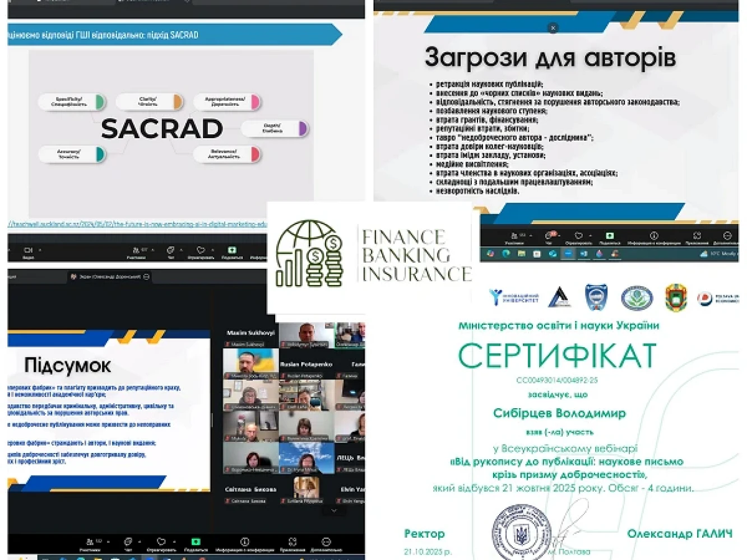Viewport: 747px width, 560px height.
Task: Open Apps icon in top-right Zoom toolbar
Action: point(697,236)
